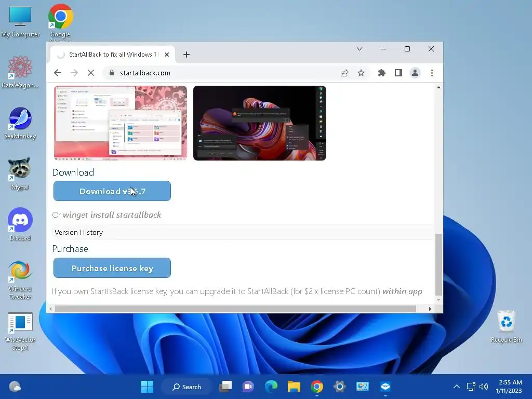
Task: Open the Chrome profile avatar
Action: click(x=415, y=73)
